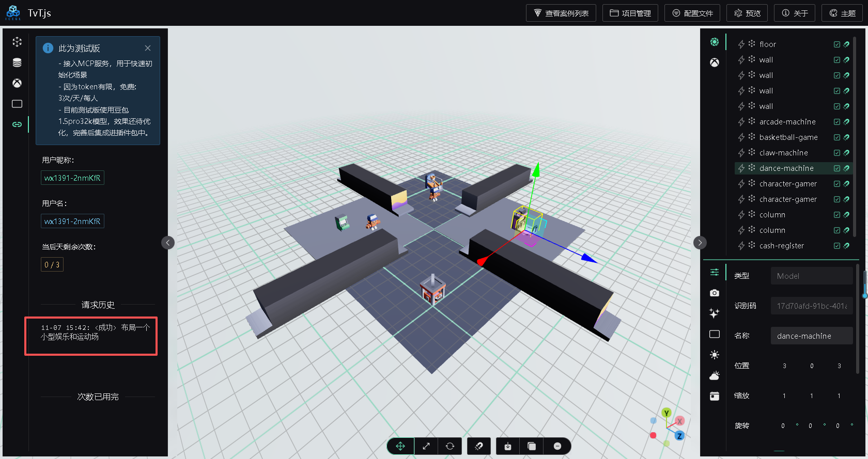
Task: Click the magnet snap tool in bottom toolbar
Action: coord(479,446)
